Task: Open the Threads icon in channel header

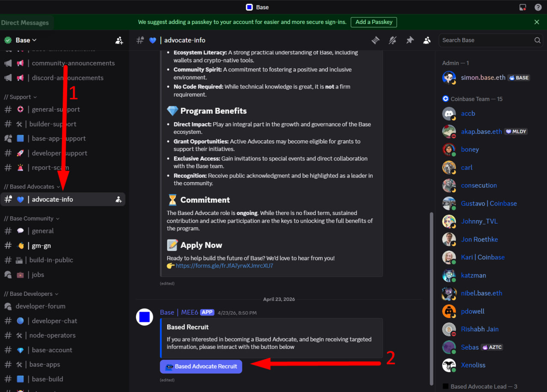Action: [x=375, y=40]
